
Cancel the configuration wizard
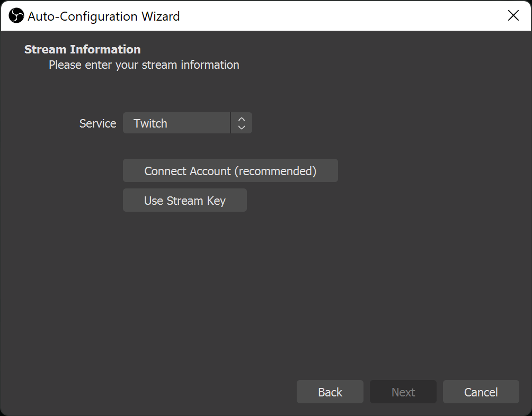click(x=481, y=392)
